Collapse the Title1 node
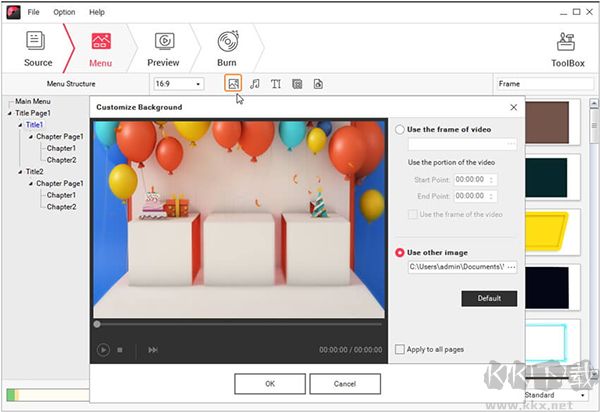This screenshot has height=412, width=600. tap(20, 125)
